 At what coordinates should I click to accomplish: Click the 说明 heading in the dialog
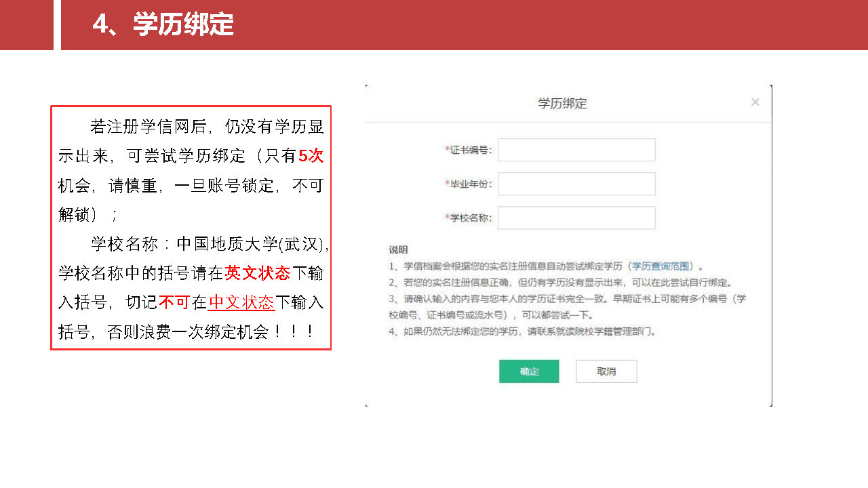[x=398, y=250]
